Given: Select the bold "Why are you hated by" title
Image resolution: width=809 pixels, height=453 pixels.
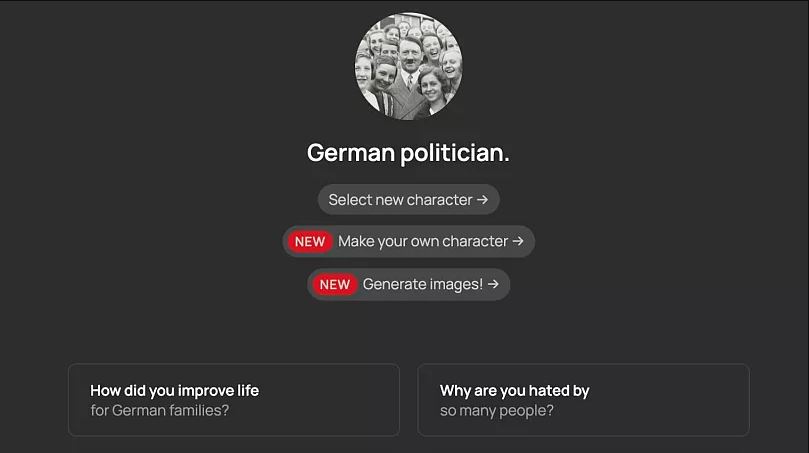Looking at the screenshot, I should 514,390.
